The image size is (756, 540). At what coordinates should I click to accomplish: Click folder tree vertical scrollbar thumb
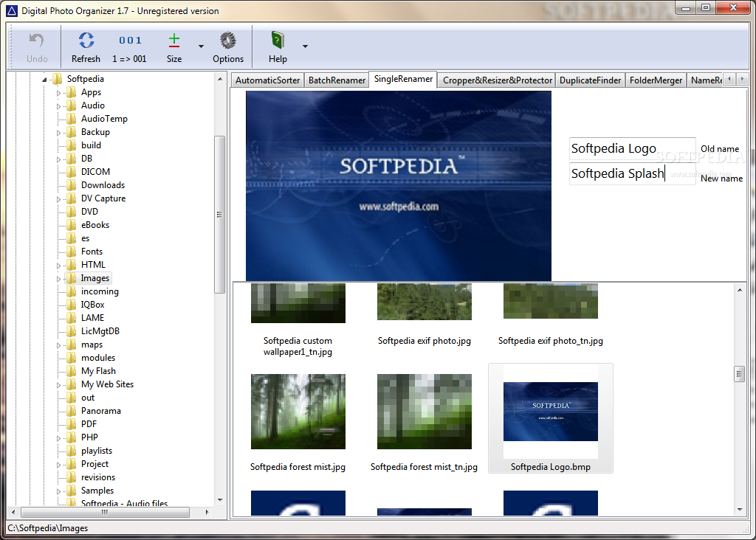(x=219, y=215)
